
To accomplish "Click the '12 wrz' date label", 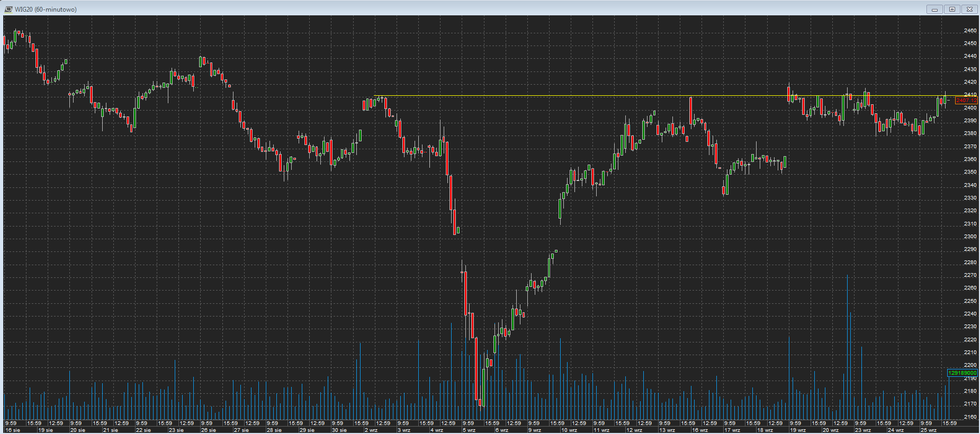I will click(x=634, y=430).
